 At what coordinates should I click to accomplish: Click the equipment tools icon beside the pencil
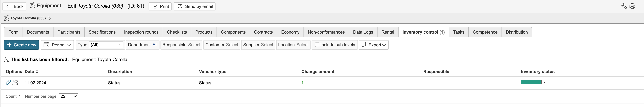(15, 82)
